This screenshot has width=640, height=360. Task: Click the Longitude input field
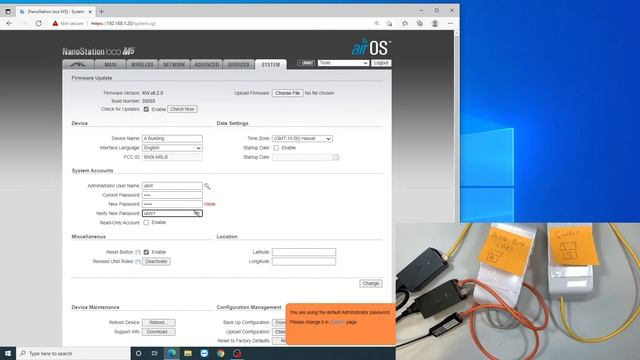point(304,261)
